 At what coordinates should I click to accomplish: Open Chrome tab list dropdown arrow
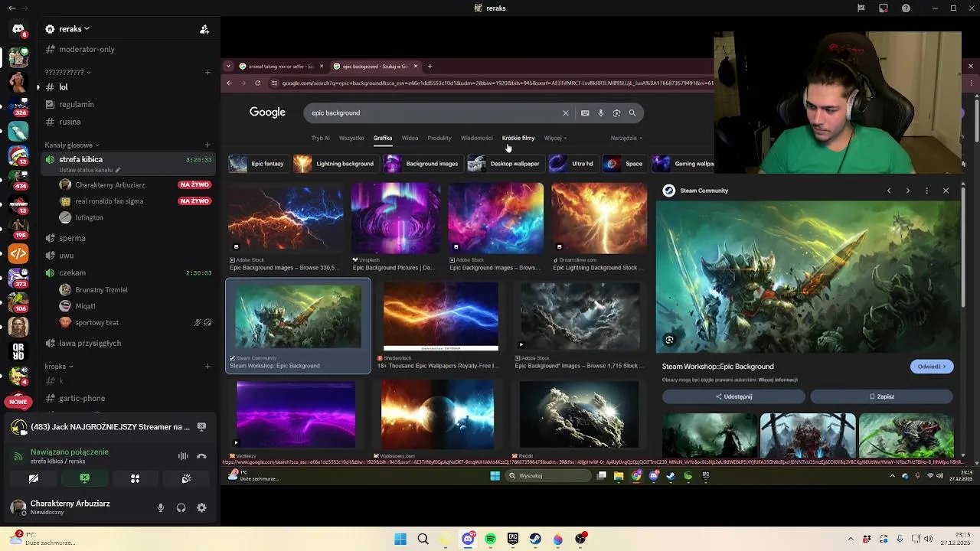pos(228,66)
